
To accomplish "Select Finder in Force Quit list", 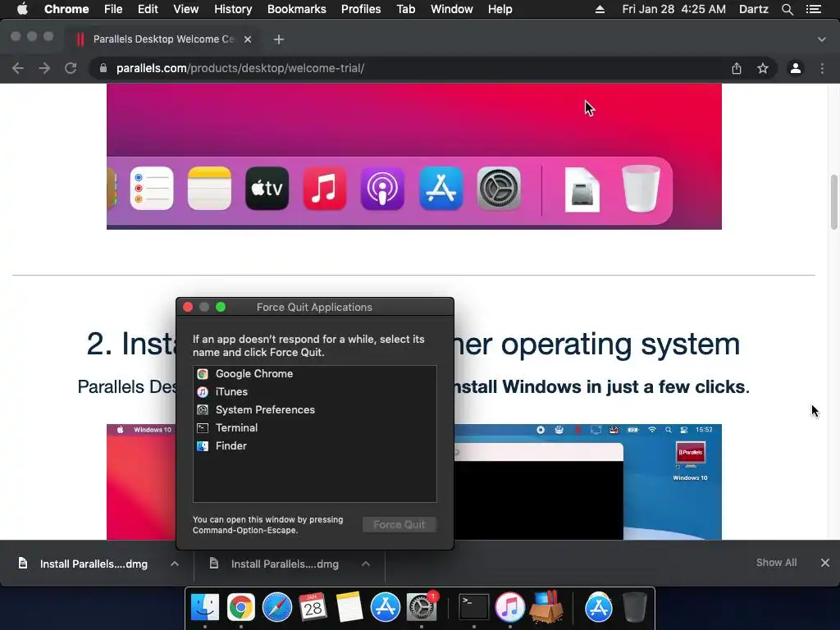I will tap(314, 445).
